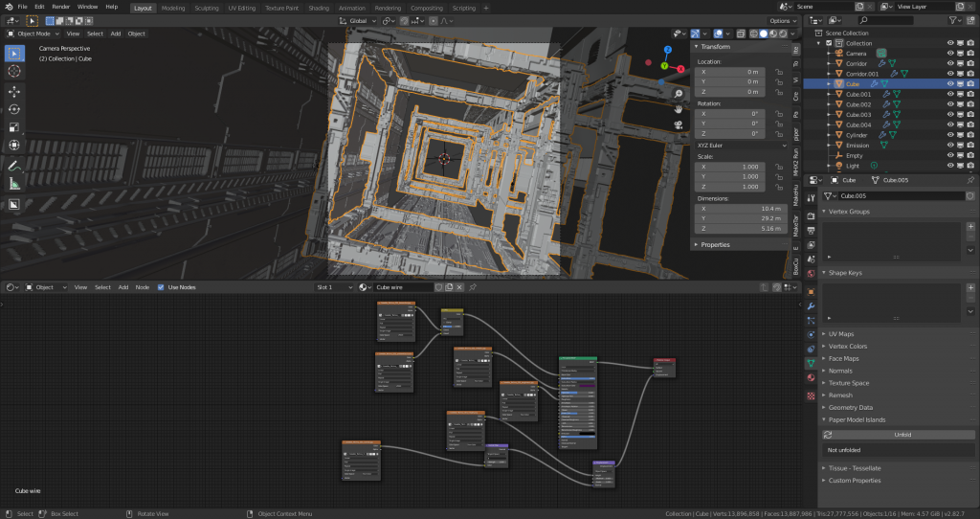This screenshot has width=980, height=519.
Task: Pin the node editor material
Action: coord(473,287)
